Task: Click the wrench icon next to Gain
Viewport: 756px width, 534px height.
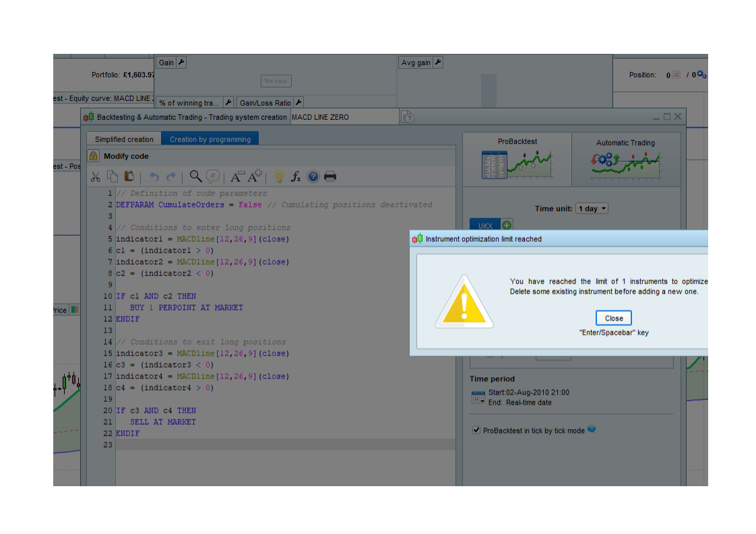Action: click(x=181, y=62)
